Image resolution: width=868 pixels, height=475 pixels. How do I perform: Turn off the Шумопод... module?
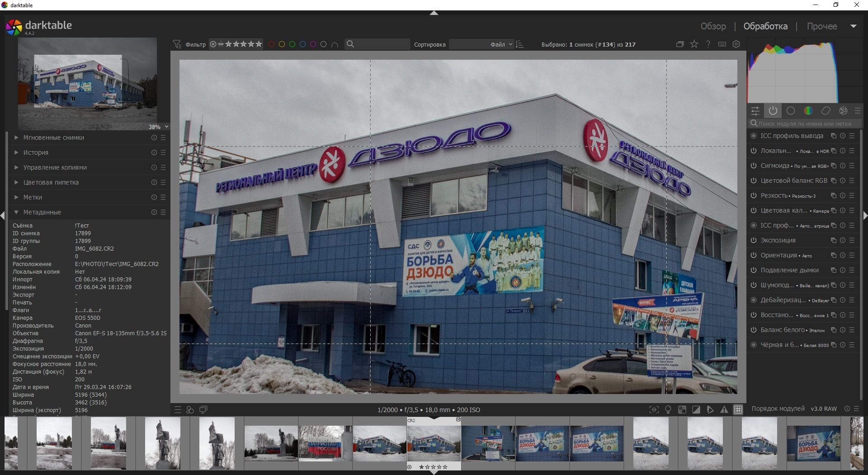point(754,285)
